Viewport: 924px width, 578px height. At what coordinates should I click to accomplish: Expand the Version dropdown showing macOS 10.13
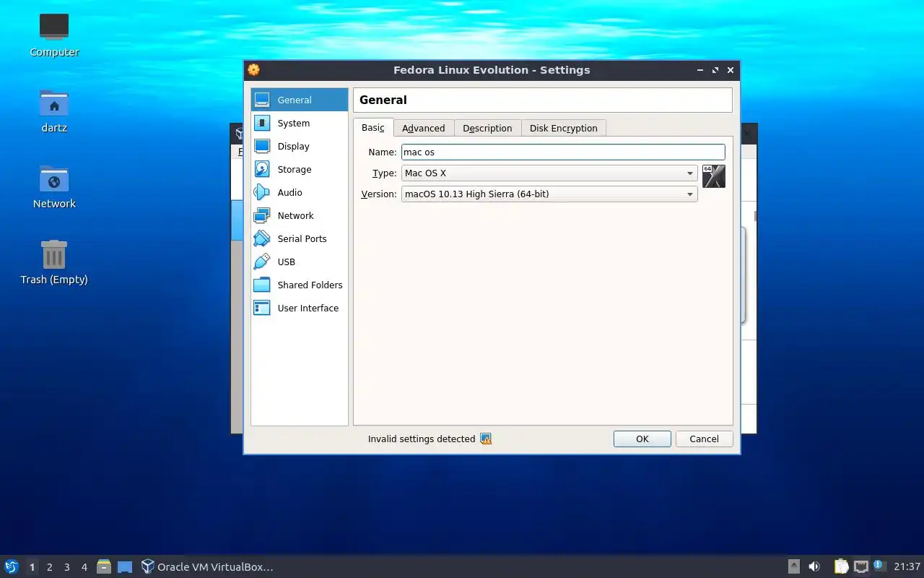click(549, 194)
